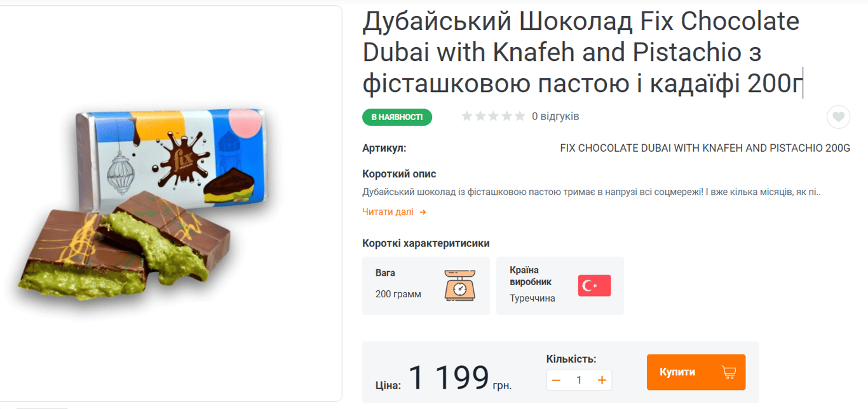868x409 pixels.
Task: Select the Вага 200 грамм characteristic card
Action: tap(426, 286)
